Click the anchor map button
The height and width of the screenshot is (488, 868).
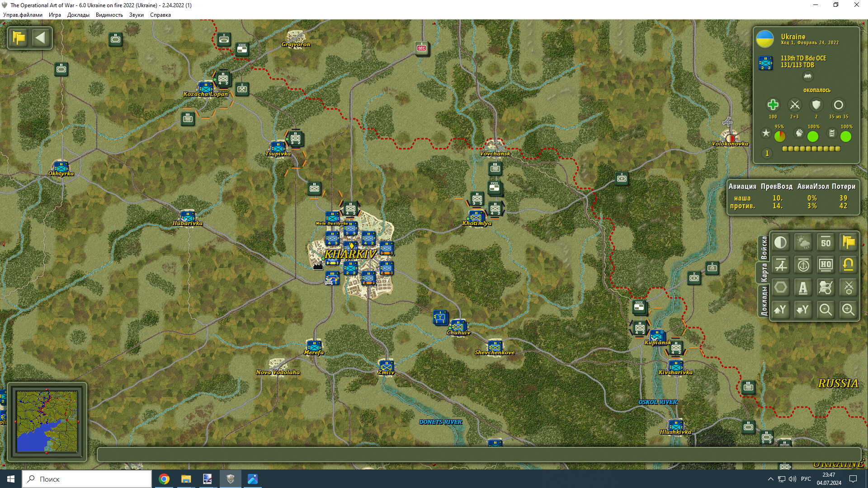803,265
